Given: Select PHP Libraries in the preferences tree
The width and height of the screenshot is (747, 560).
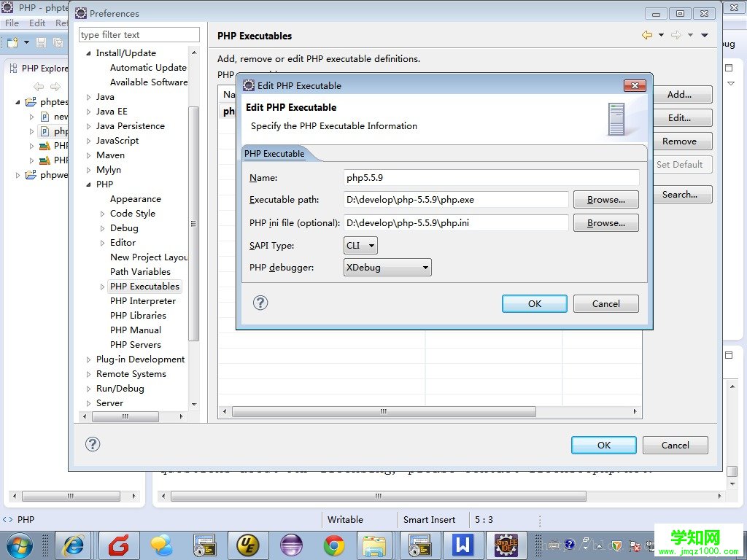Looking at the screenshot, I should click(x=138, y=316).
